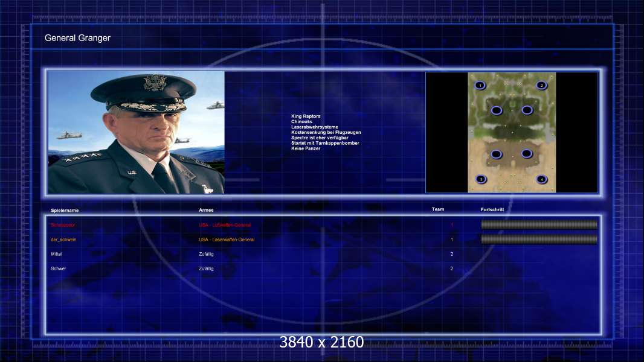Click start position marker 4 on the map
644x362 pixels.
point(542,179)
